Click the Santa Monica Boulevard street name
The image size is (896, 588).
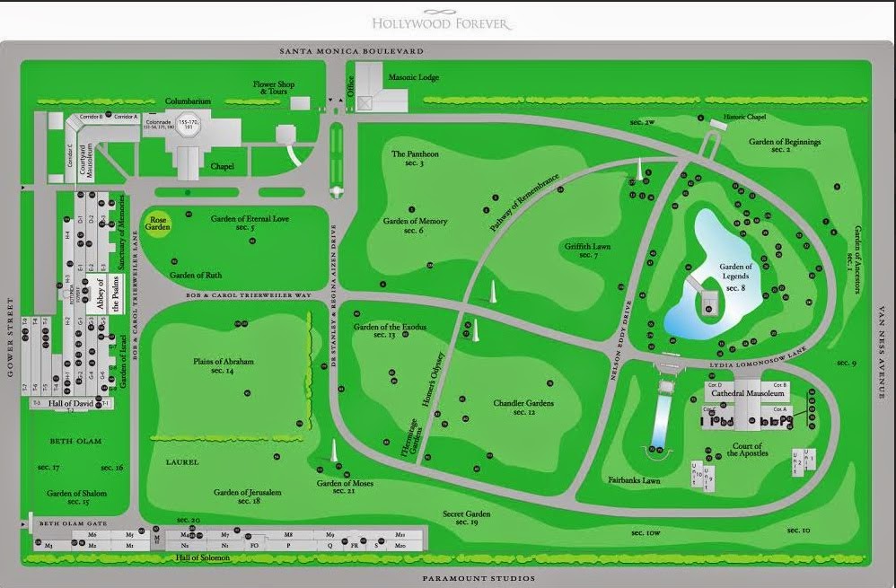(351, 51)
